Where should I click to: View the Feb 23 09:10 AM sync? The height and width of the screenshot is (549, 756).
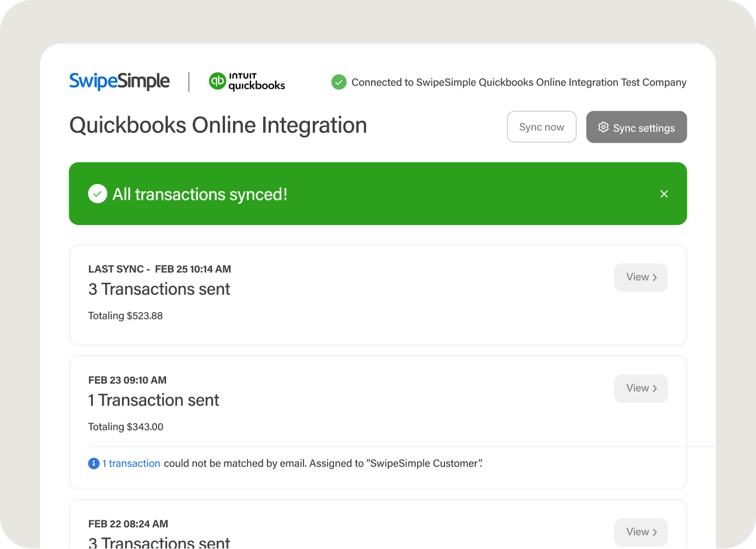click(641, 389)
